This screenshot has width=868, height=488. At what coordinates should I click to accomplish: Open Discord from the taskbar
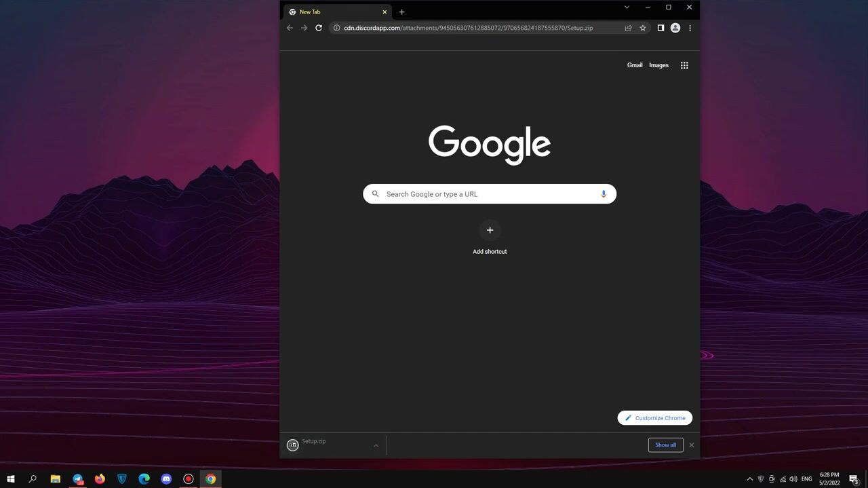(x=166, y=478)
